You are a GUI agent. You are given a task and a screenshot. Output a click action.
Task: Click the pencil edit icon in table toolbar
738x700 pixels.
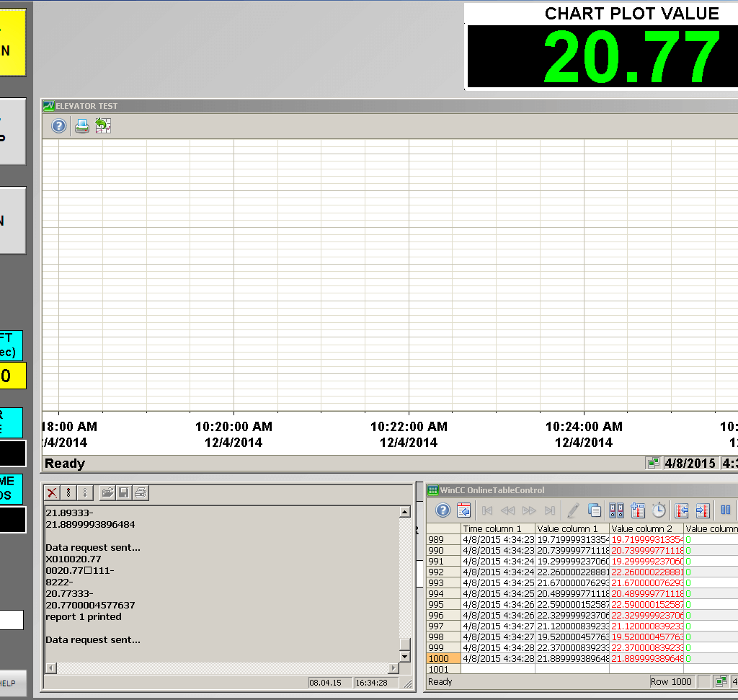[573, 510]
